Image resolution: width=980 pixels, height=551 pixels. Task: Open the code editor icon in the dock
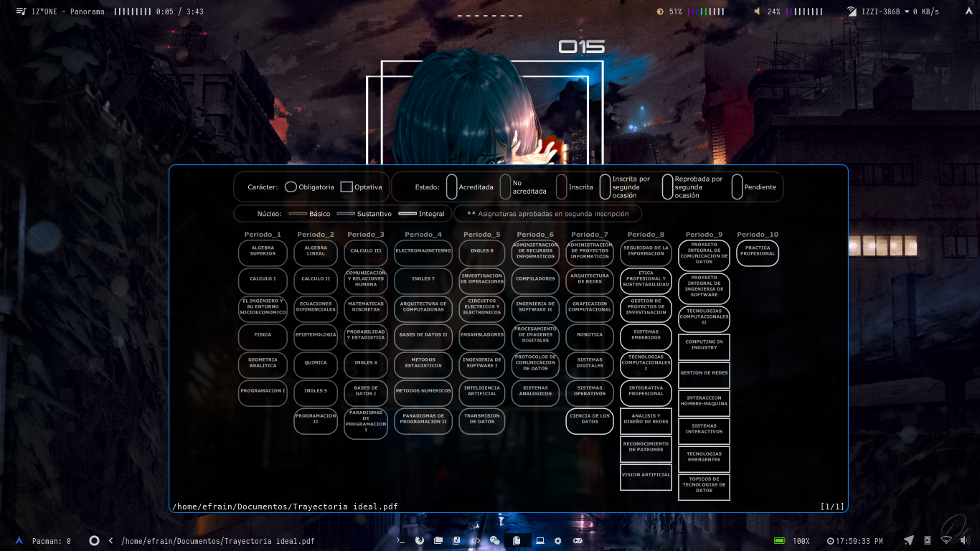[x=475, y=541]
